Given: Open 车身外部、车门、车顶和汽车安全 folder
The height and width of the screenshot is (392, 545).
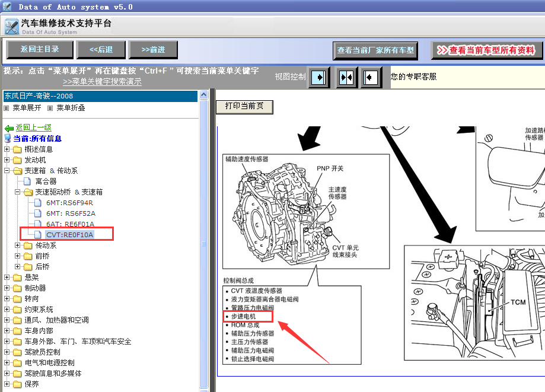Looking at the screenshot, I should click(78, 342).
